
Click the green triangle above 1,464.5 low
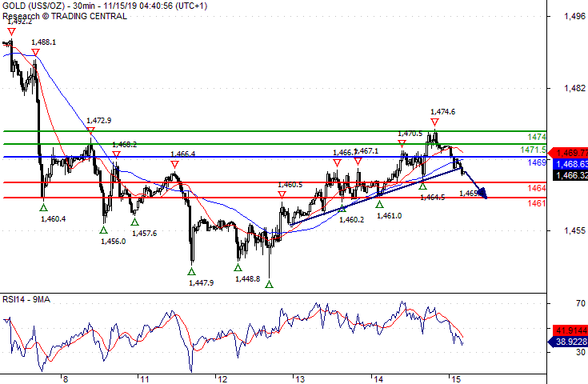tap(423, 186)
